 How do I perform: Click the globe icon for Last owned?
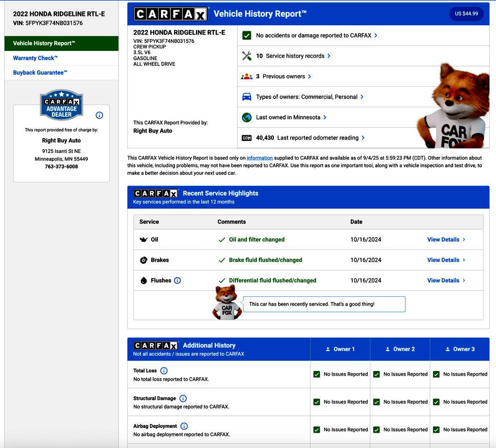(246, 118)
